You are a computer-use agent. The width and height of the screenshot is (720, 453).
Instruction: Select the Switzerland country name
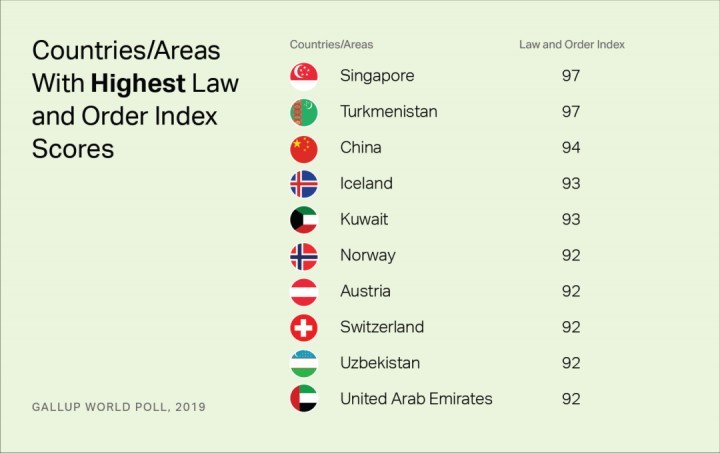pyautogui.click(x=382, y=327)
